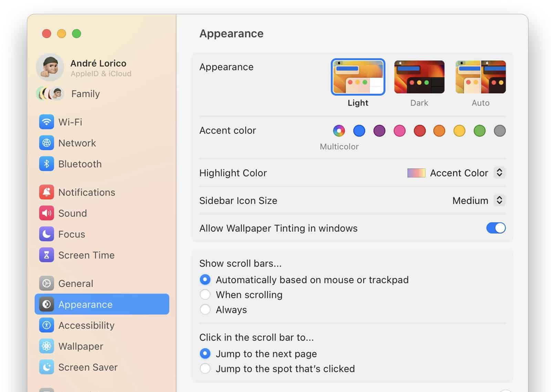Disable Allow Wallpaper Tinting in windows
This screenshot has height=392, width=551.
496,228
